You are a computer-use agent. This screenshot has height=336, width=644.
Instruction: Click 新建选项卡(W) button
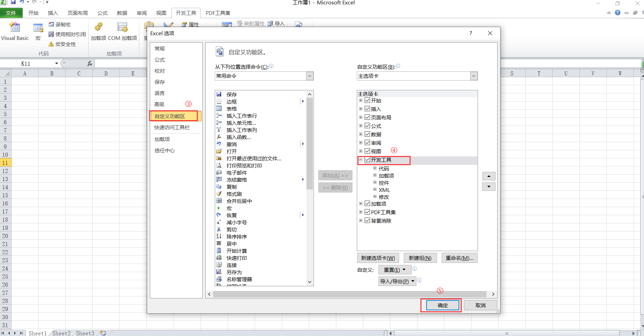pyautogui.click(x=378, y=258)
